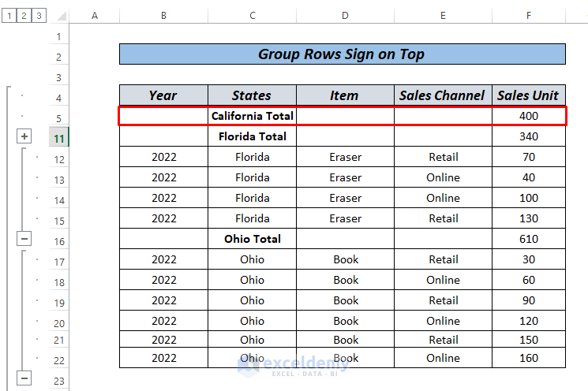This screenshot has width=588, height=391.
Task: Click Retail cell in row 12
Action: coord(443,157)
